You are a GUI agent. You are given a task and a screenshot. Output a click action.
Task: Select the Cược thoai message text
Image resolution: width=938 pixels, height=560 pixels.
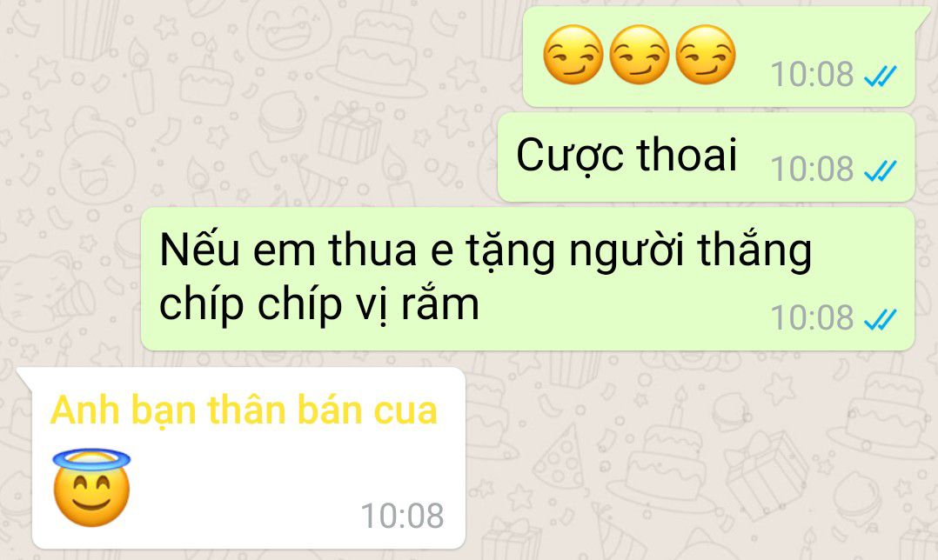(626, 156)
